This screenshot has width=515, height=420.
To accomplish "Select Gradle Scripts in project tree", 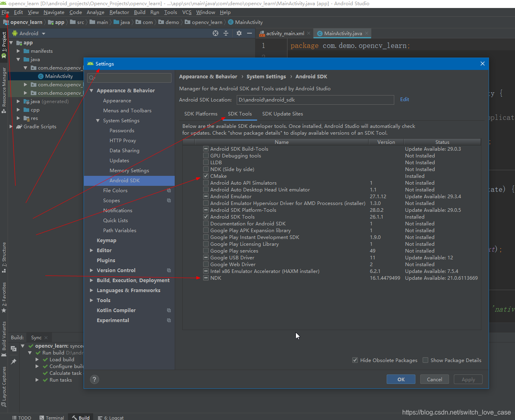I will 40,127.
